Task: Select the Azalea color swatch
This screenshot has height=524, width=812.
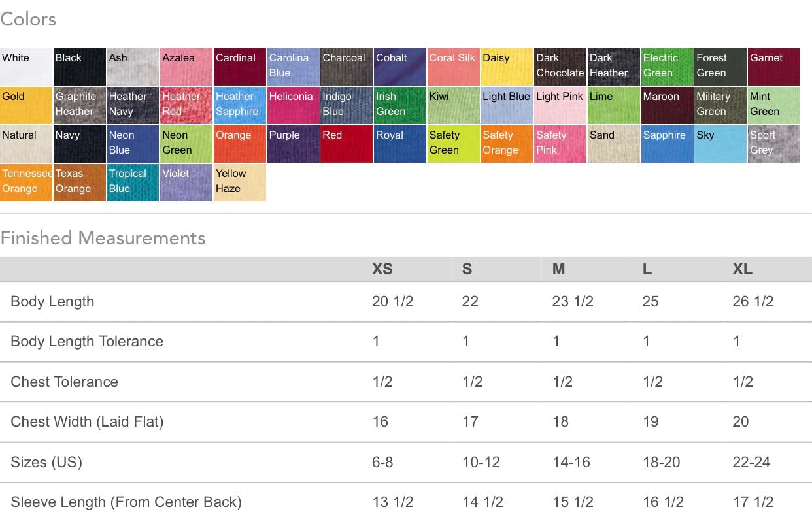Action: coord(186,67)
